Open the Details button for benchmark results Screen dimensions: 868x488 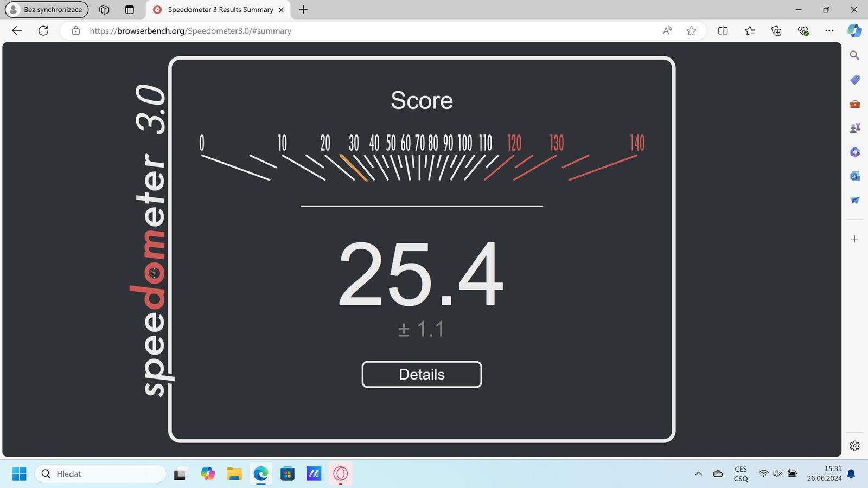[422, 374]
